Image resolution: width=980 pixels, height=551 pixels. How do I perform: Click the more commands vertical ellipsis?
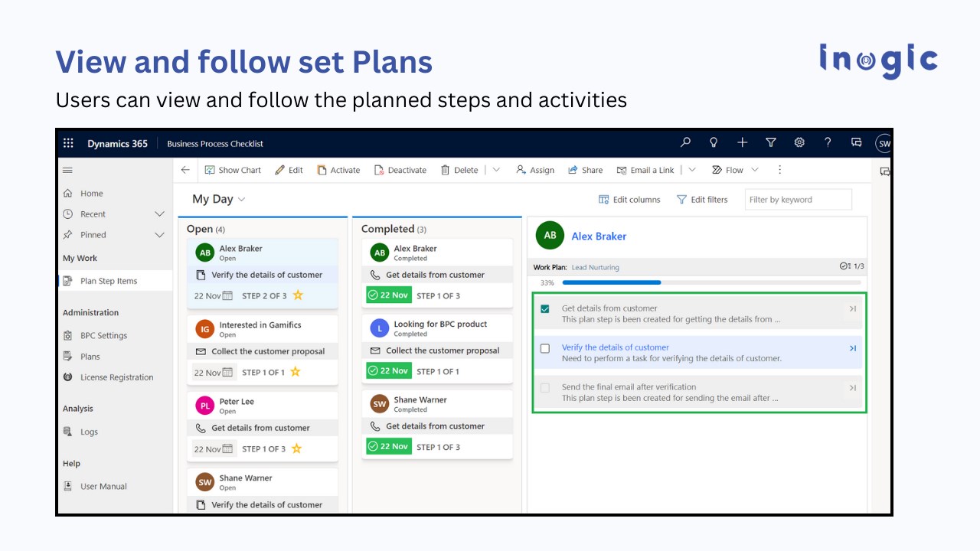point(779,170)
